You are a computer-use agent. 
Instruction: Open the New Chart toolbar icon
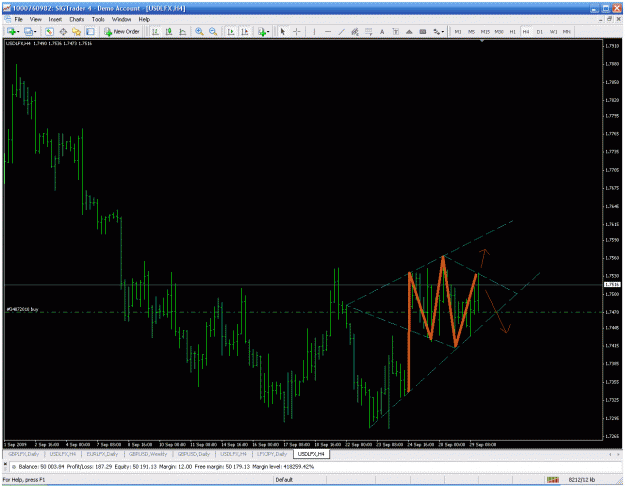click(11, 31)
